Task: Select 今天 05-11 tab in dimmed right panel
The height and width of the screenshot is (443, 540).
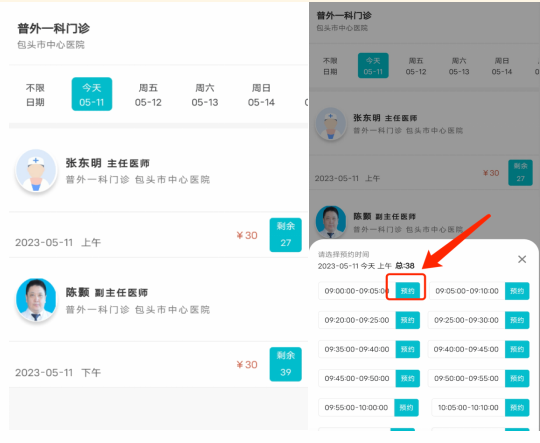Action: click(373, 65)
